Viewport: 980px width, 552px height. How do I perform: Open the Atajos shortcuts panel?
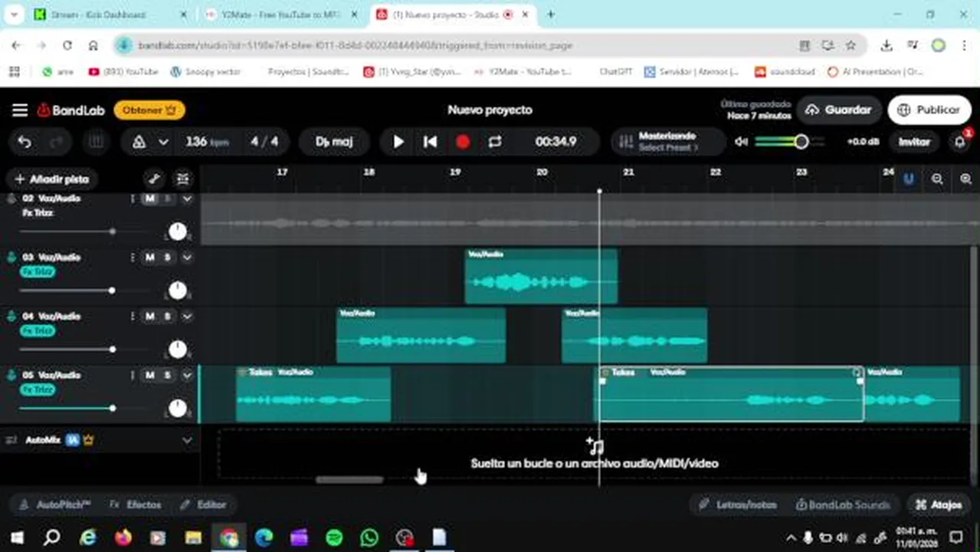[x=939, y=505]
